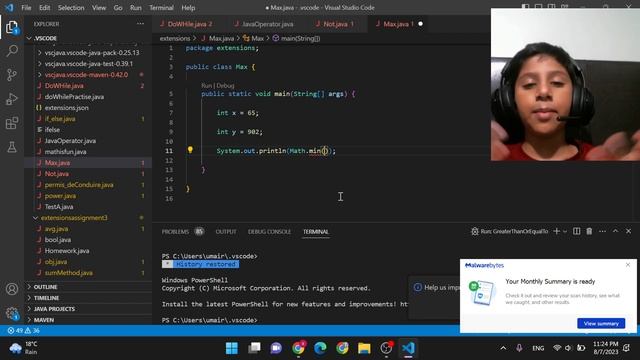Click the microphone tray icon
640x360 pixels.
[x=519, y=348]
